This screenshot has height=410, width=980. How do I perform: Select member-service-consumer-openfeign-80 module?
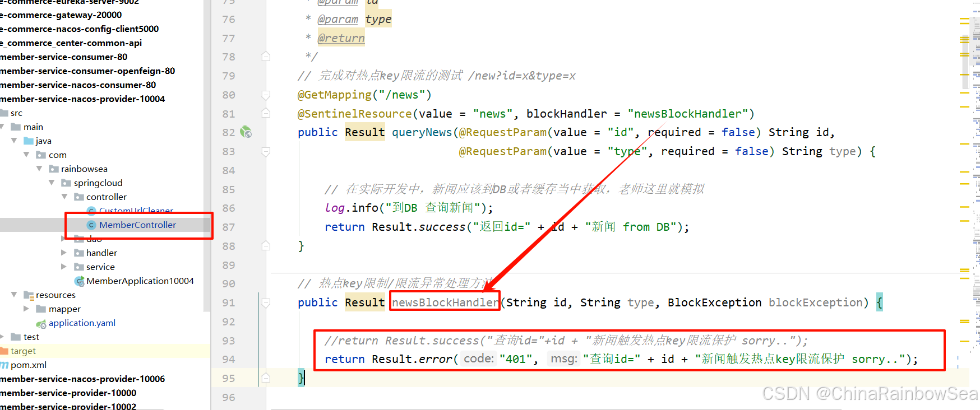pos(87,71)
